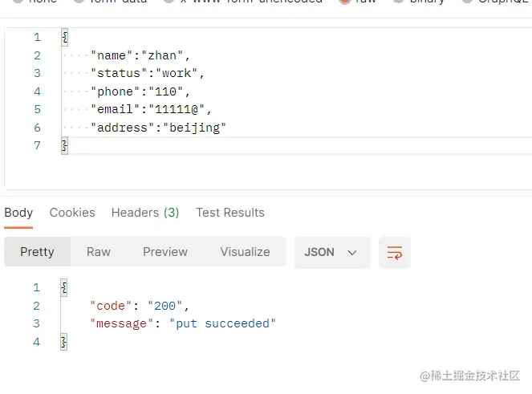The width and height of the screenshot is (532, 394).
Task: Click the "put succeeded" message value
Action: point(222,323)
